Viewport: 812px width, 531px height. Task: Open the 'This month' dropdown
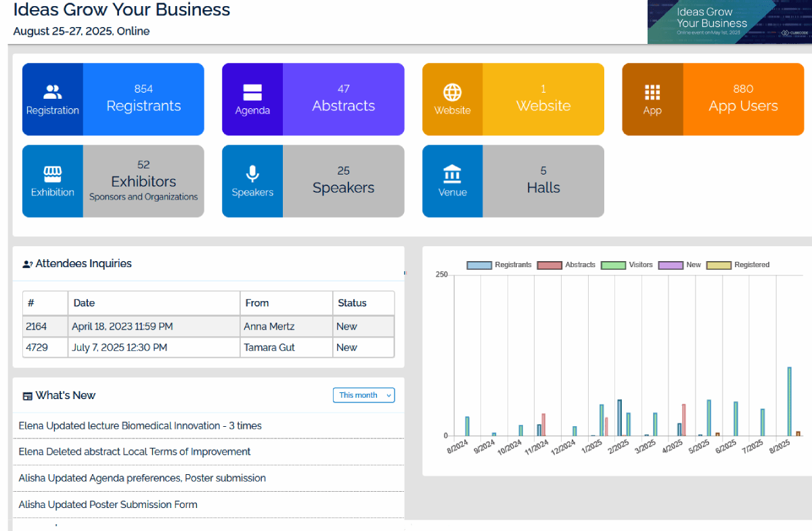363,395
